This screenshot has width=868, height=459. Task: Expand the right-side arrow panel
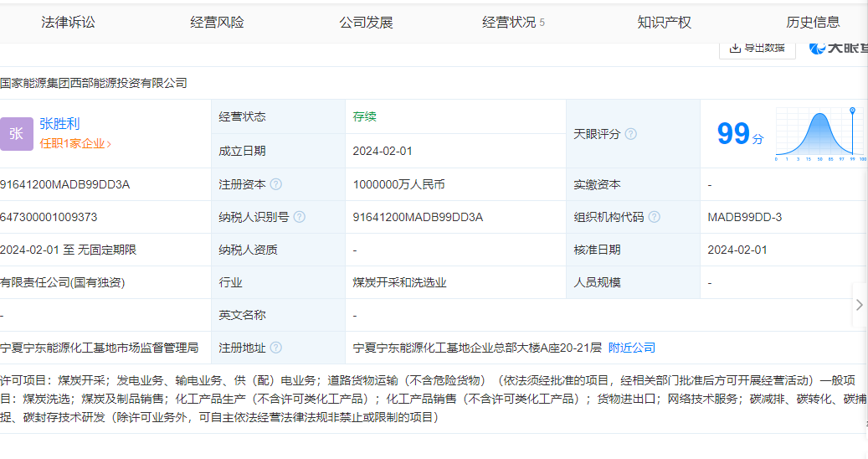click(x=859, y=306)
